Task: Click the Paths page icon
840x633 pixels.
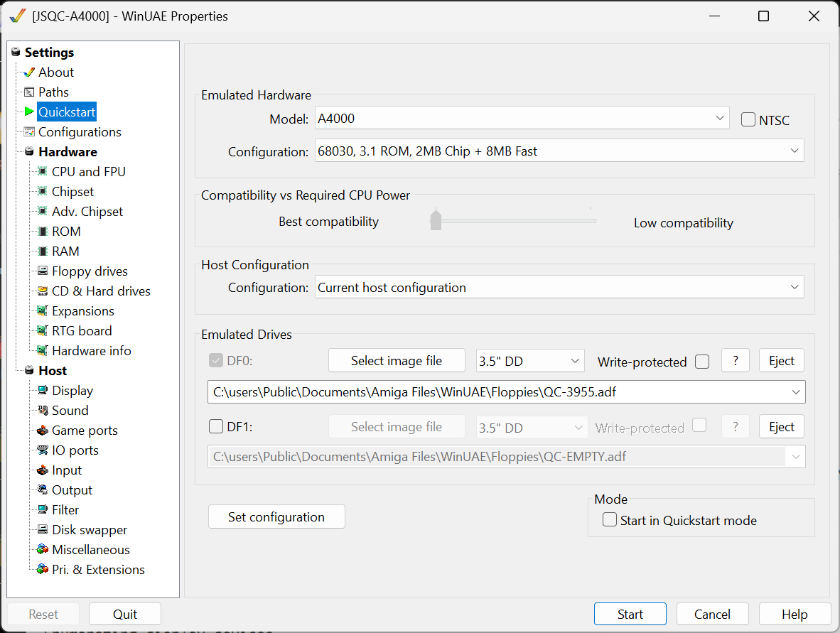Action: 29,92
